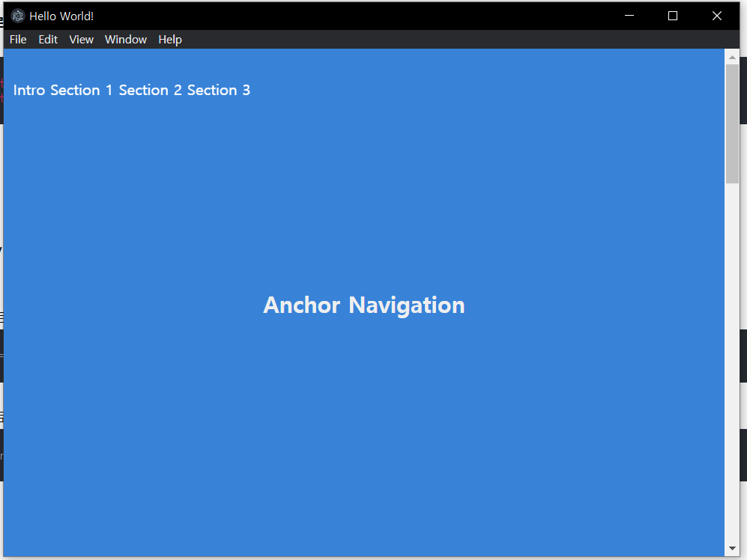
Task: Open the Help menu
Action: pos(170,40)
